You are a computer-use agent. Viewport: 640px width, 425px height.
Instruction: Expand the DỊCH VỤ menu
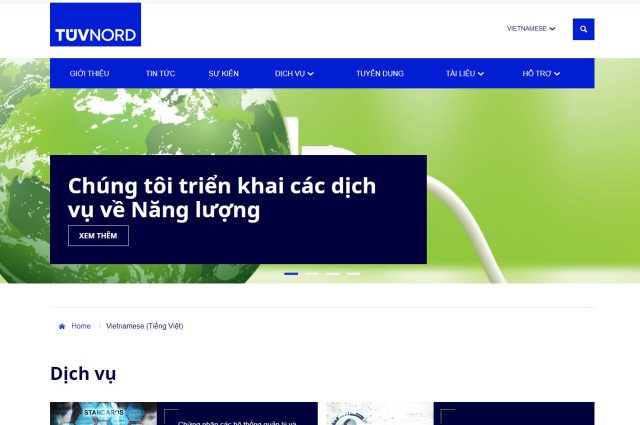point(294,73)
